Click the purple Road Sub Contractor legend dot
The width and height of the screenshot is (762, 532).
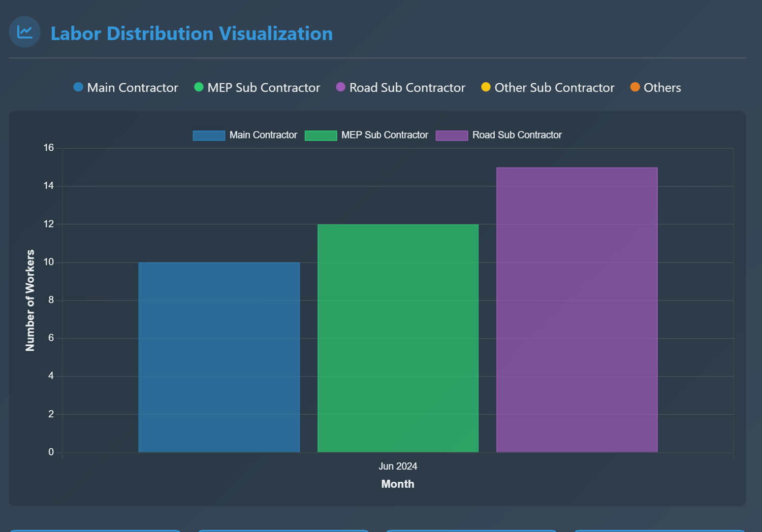click(x=340, y=87)
